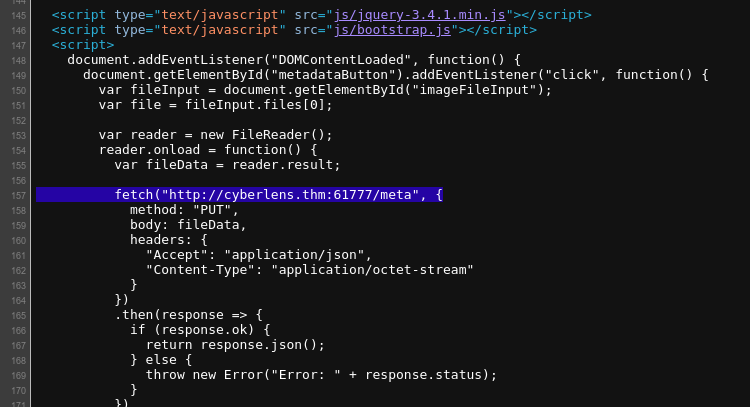Click the throw new Error line

point(321,374)
